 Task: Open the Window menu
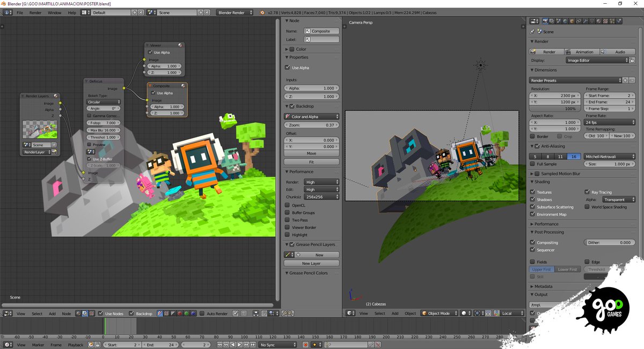pos(54,12)
